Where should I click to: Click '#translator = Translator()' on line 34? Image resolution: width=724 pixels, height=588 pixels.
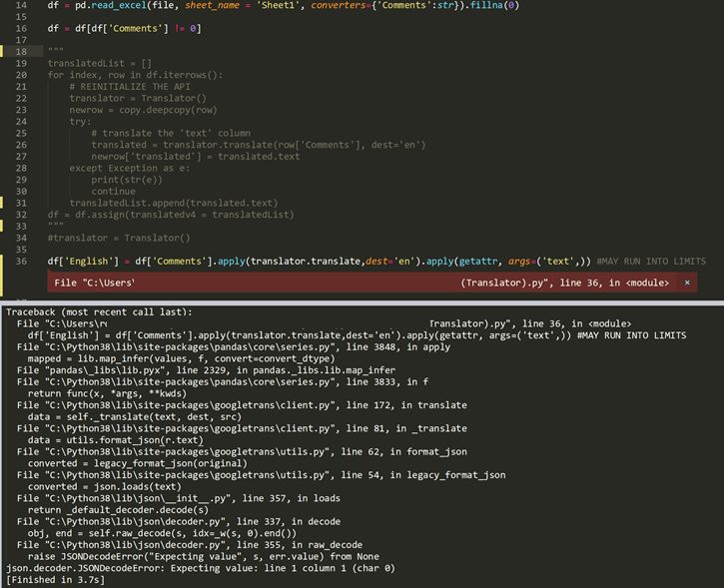119,238
